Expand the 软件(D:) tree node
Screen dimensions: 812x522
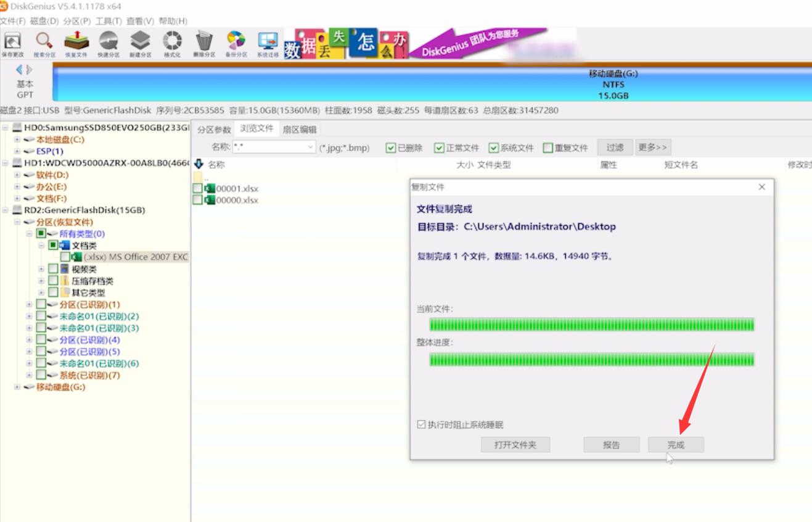point(17,175)
